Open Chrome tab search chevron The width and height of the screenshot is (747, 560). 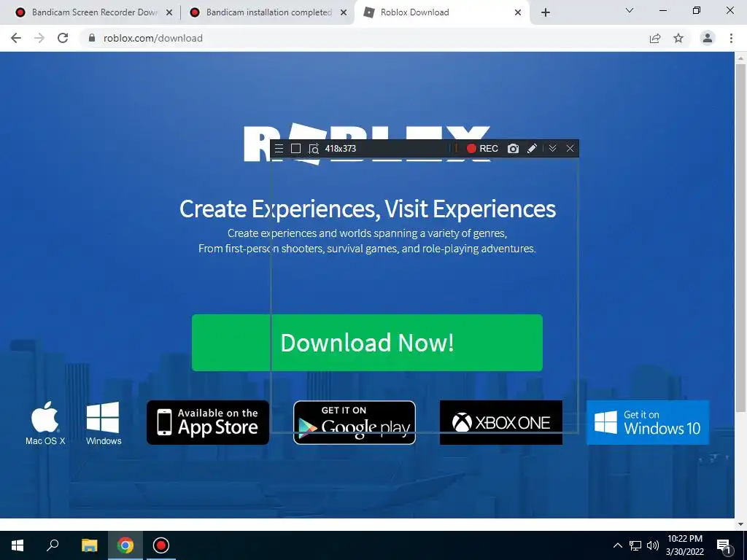point(630,10)
